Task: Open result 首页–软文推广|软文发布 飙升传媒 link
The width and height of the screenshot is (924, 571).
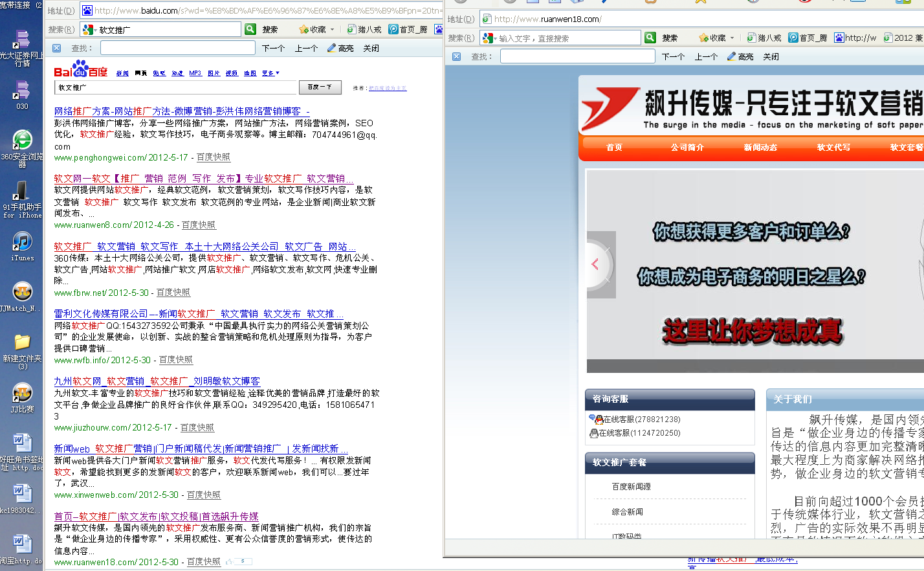Action: click(x=157, y=517)
